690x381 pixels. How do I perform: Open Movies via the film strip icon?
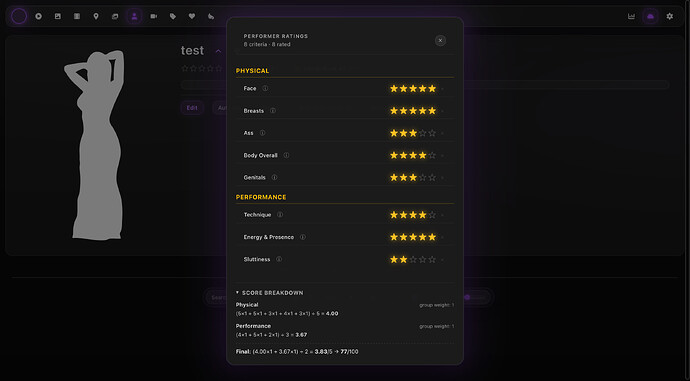(77, 16)
